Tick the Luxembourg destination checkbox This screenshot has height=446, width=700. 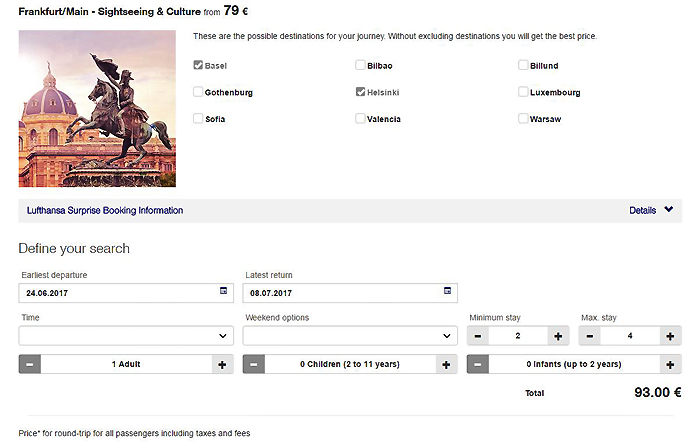click(524, 92)
